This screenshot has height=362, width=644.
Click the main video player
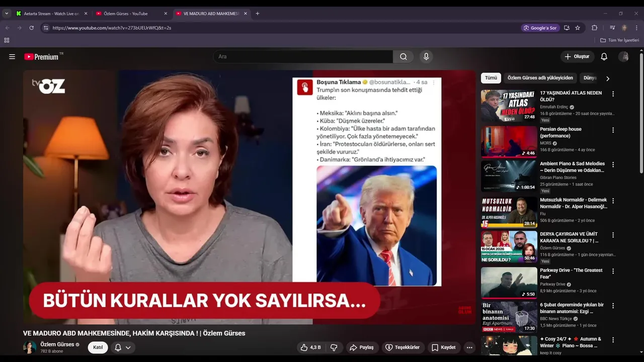(249, 197)
